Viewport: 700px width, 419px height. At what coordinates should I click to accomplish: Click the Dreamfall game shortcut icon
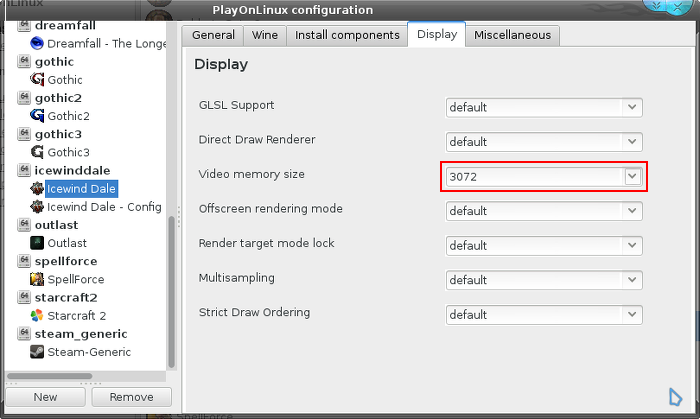click(37, 43)
